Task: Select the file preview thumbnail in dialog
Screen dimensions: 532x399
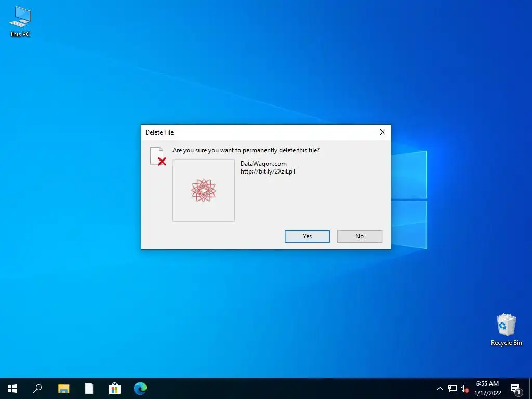Action: (204, 191)
